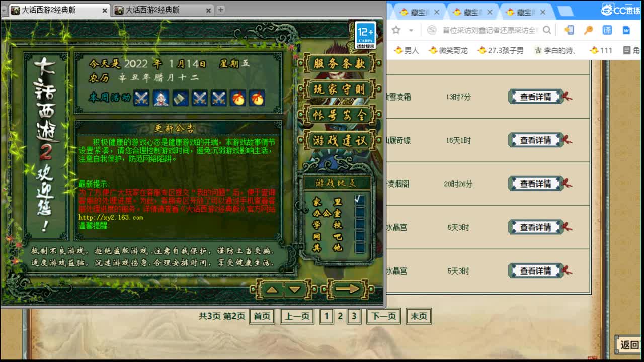644x362 pixels.
Task: Open the 游戏建议 button
Action: tap(339, 140)
